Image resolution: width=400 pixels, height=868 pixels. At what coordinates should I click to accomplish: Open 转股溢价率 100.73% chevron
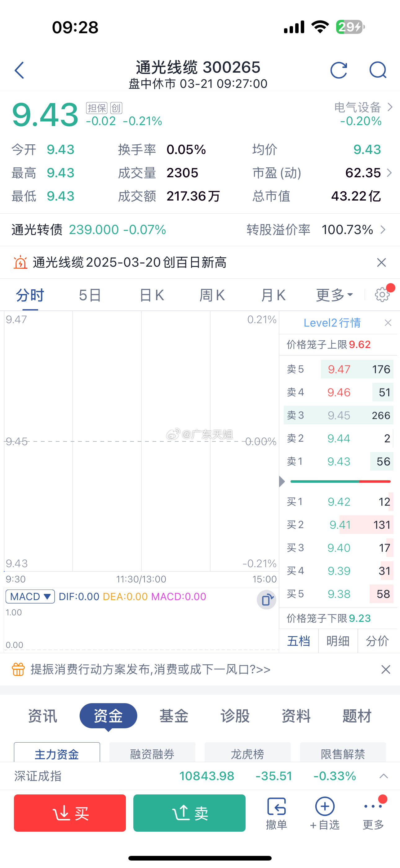(383, 230)
